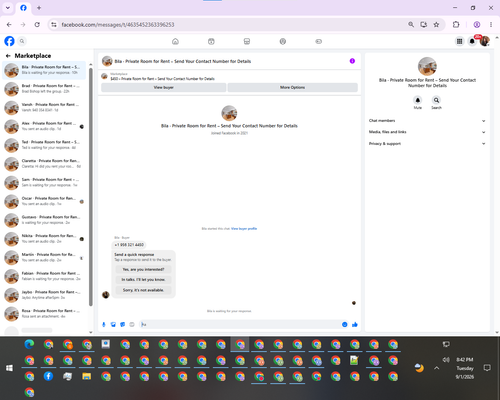Open the Gustavo conversation in the list
The image size is (500, 400).
tap(44, 220)
